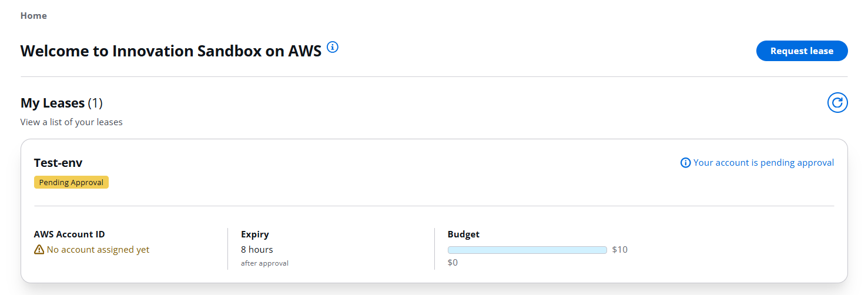Go to the Home breadcrumb
868x295 pixels.
(x=33, y=16)
